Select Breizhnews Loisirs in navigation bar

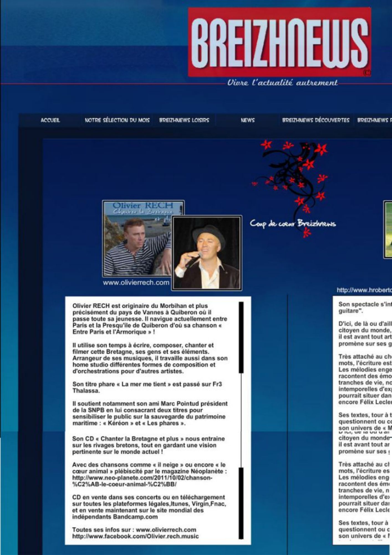(184, 120)
